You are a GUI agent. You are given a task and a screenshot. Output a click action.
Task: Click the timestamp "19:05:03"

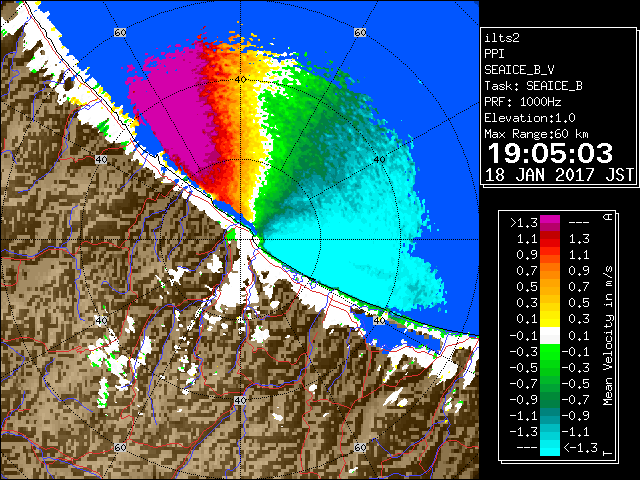550,153
